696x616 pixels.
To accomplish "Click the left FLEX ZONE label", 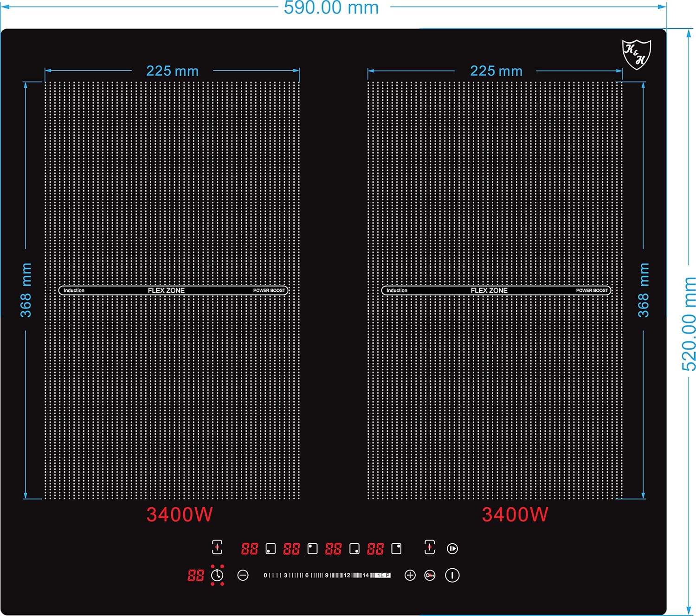I will pyautogui.click(x=166, y=290).
